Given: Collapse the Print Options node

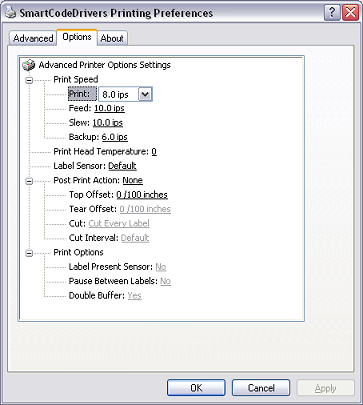Looking at the screenshot, I should pos(29,253).
